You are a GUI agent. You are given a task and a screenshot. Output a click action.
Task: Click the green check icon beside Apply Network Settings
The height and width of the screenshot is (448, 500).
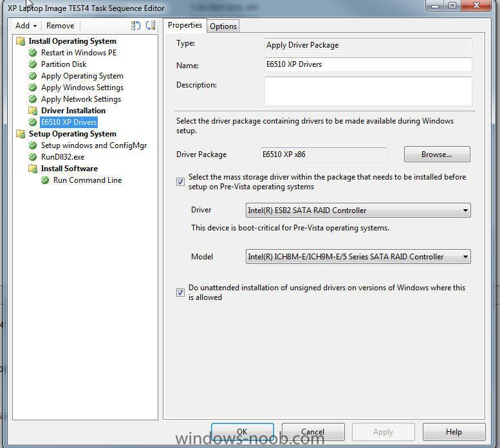tap(33, 99)
